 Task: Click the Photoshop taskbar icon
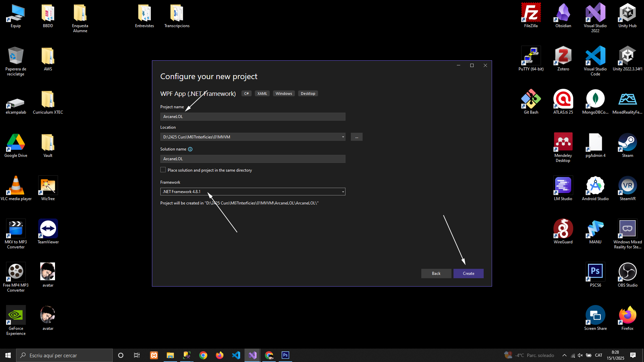coord(285,355)
